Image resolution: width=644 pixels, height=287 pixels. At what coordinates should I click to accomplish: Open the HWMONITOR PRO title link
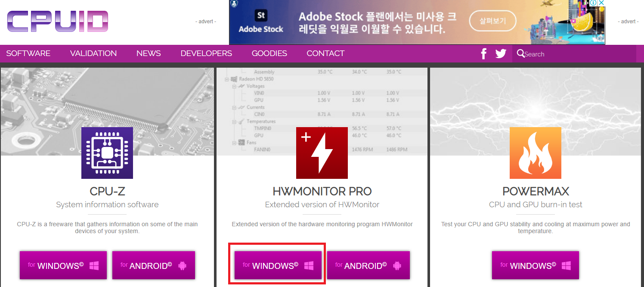322,191
